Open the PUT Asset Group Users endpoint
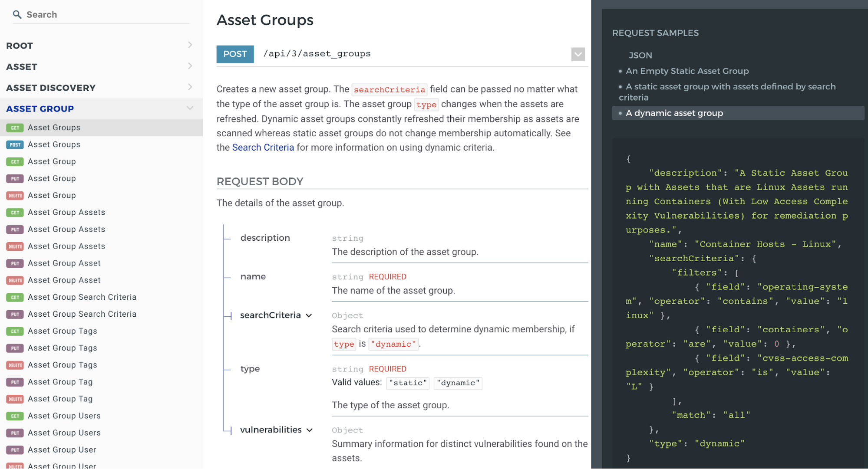 64,433
